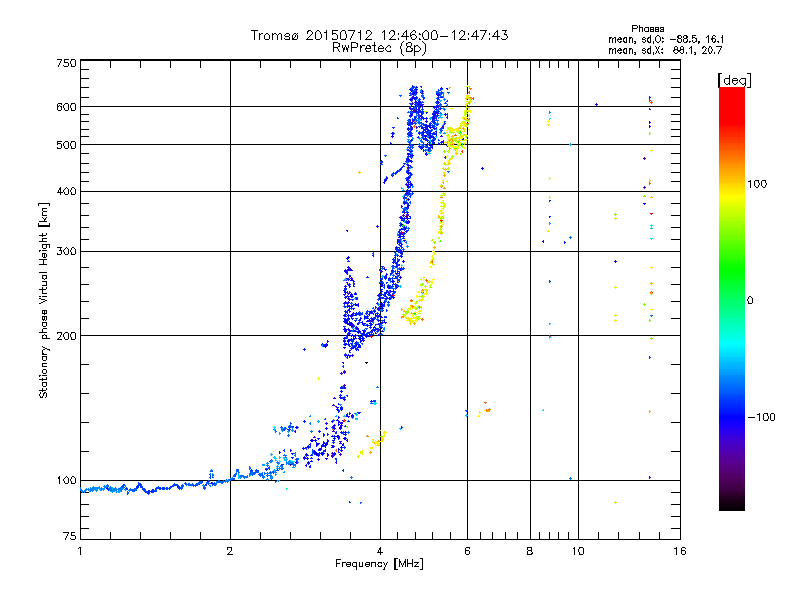Image resolution: width=800 pixels, height=600 pixels.
Task: Click the 'Stationary phase Virtual Height [km]' y-axis label
Action: click(x=44, y=300)
